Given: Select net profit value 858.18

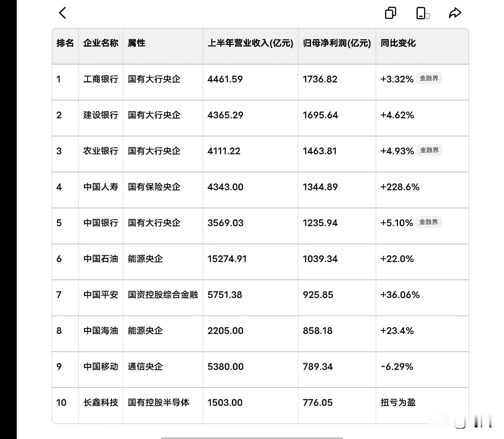Looking at the screenshot, I should (x=318, y=331).
